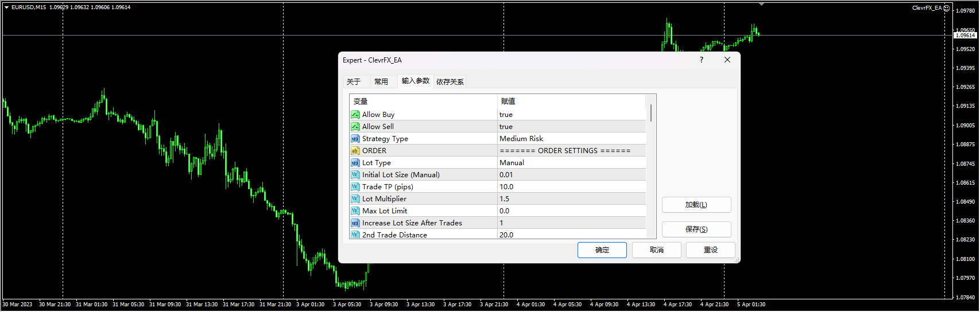Click the 加载(L) button
The width and height of the screenshot is (980, 312).
[x=696, y=205]
